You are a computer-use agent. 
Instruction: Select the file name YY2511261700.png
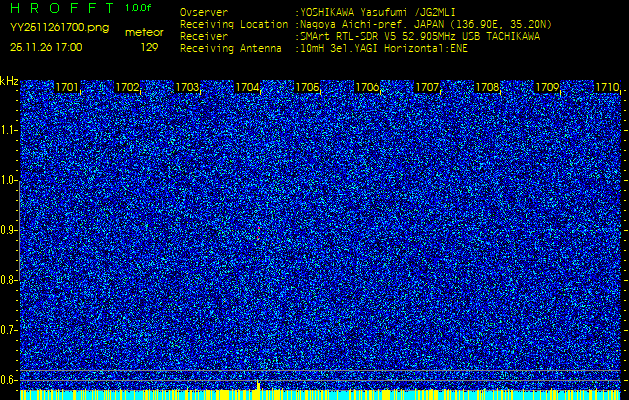coord(59,28)
